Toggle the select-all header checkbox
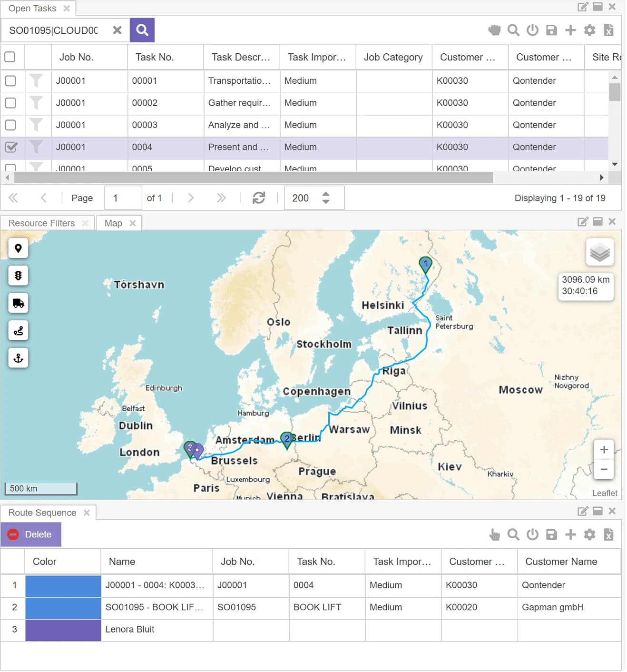Viewport: 627px width, 672px height. (x=10, y=57)
